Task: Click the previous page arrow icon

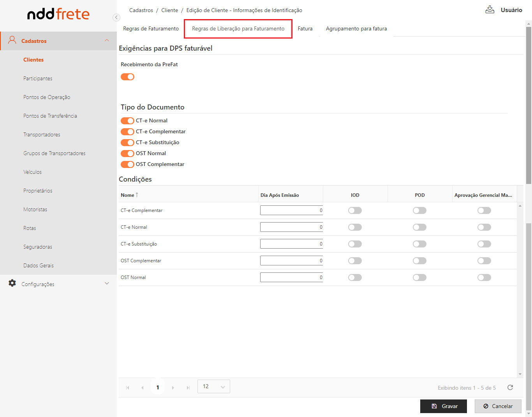Action: 143,388
